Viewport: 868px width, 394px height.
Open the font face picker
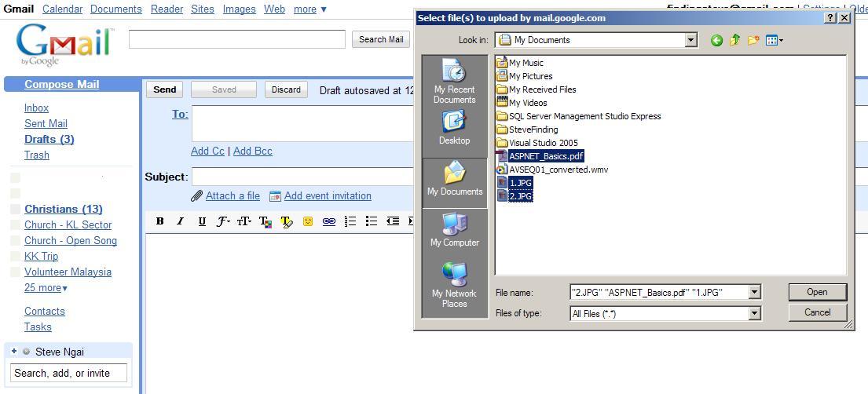coord(223,221)
